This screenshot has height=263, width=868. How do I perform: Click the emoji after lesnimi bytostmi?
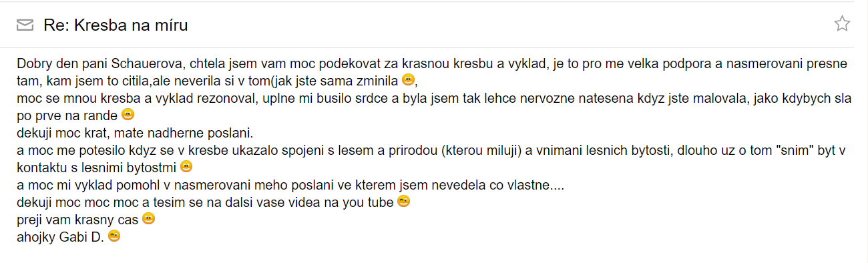tap(186, 166)
